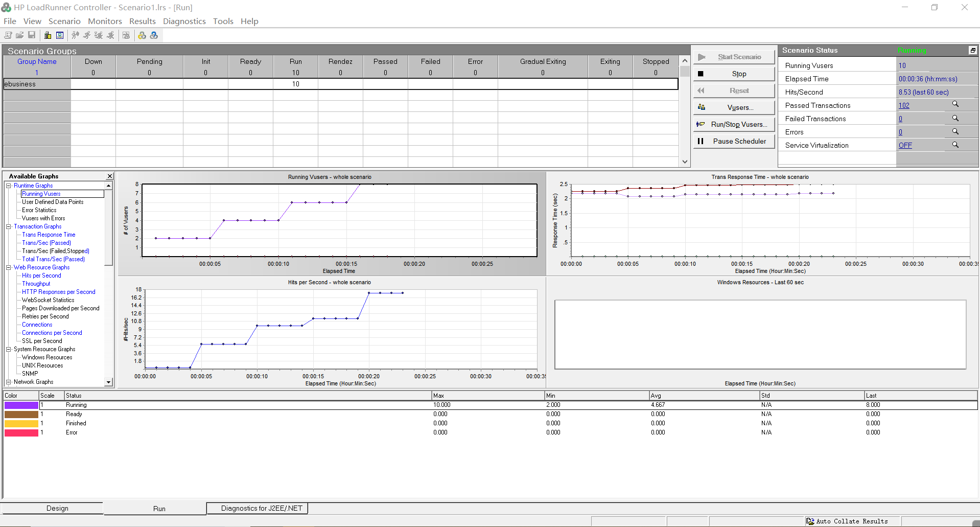Click Hits/Second value 8.53 (last 60 sec)
Image resolution: width=980 pixels, height=527 pixels.
923,92
